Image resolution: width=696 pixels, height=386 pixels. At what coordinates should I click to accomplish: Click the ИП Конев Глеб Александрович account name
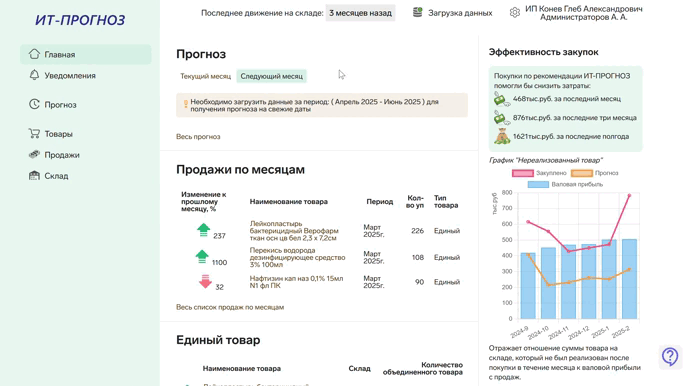(583, 9)
